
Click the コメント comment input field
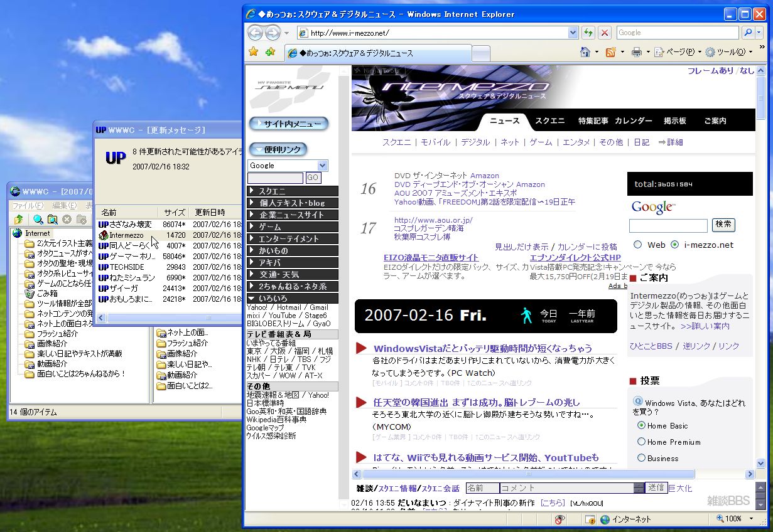[567, 487]
